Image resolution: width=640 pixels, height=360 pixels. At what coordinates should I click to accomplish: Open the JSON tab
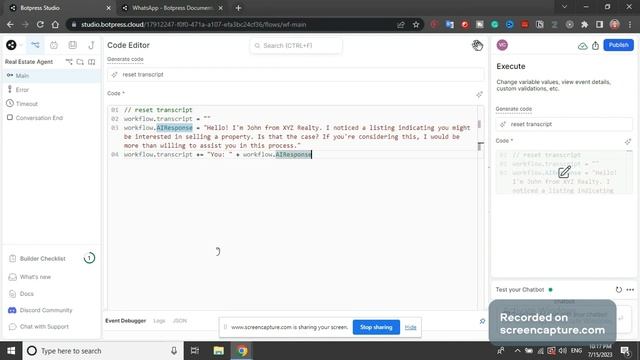180,321
